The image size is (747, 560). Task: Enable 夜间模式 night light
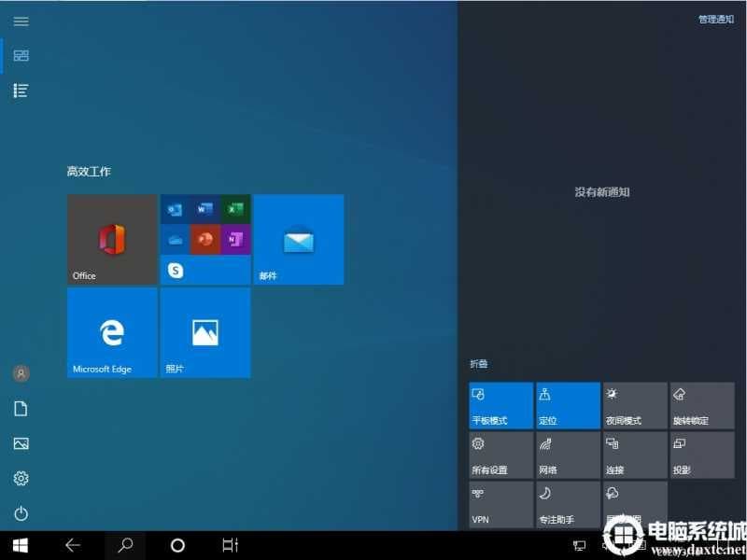pos(635,406)
